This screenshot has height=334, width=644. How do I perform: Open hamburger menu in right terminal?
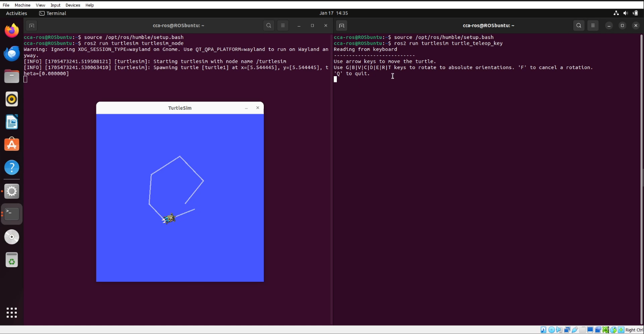593,26
